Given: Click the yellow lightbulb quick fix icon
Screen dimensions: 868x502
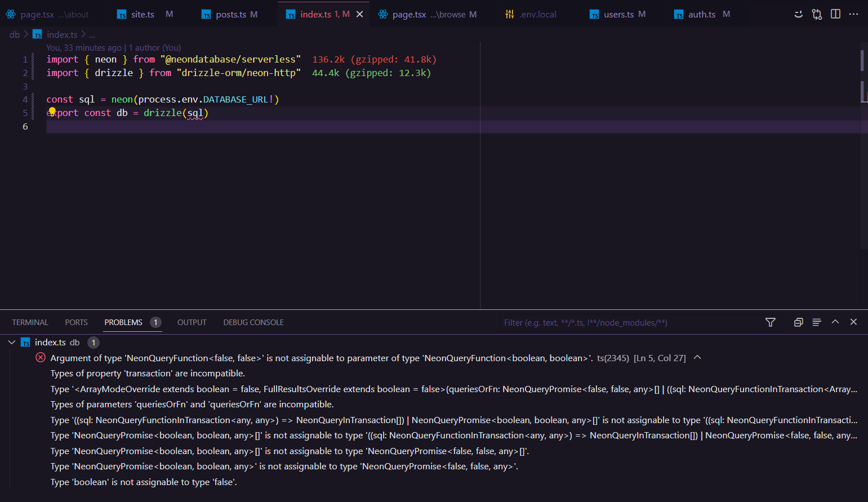Looking at the screenshot, I should [x=52, y=112].
